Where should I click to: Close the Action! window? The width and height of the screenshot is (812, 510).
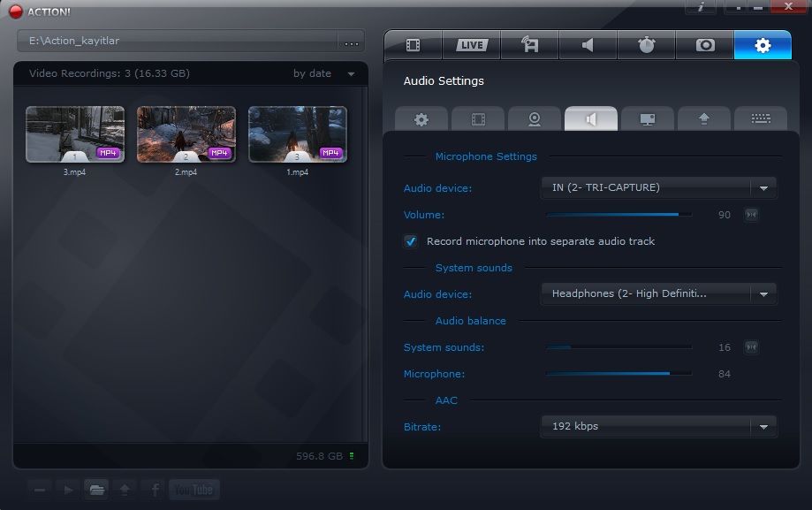788,6
